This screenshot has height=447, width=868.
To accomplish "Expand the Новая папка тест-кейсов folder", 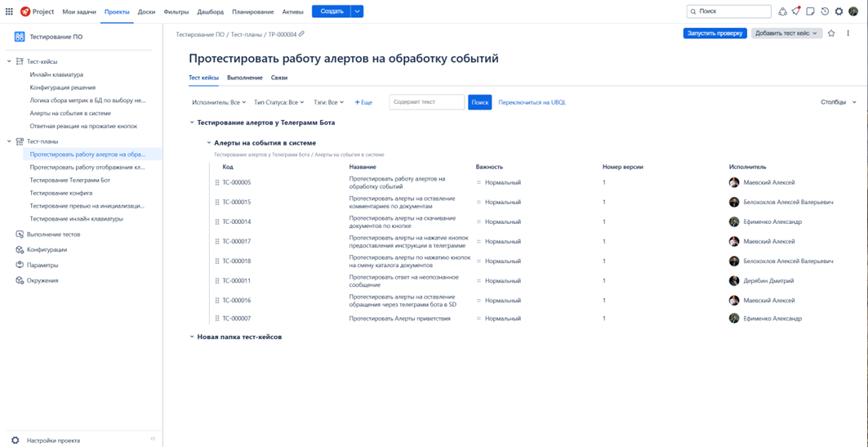I will pos(192,337).
